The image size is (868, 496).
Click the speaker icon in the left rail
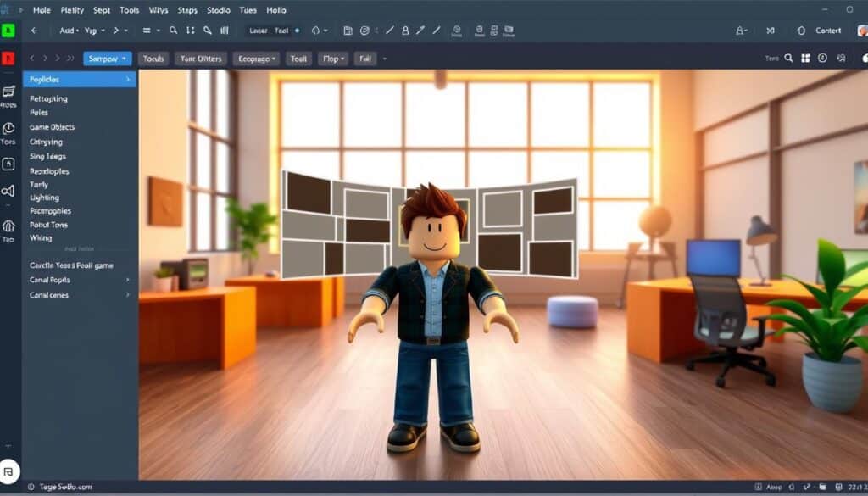pyautogui.click(x=10, y=190)
